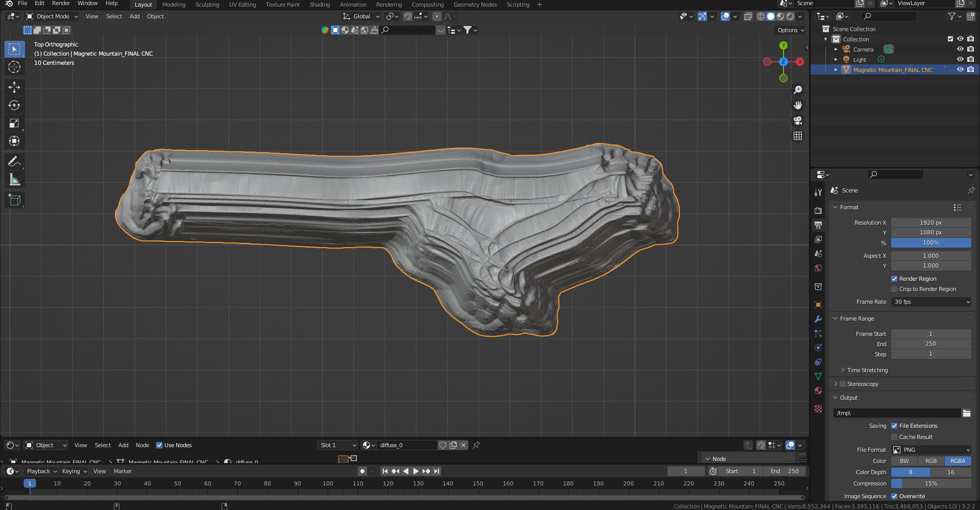Switch to orthographic grid view icon
Image resolution: width=980 pixels, height=510 pixels.
[798, 136]
